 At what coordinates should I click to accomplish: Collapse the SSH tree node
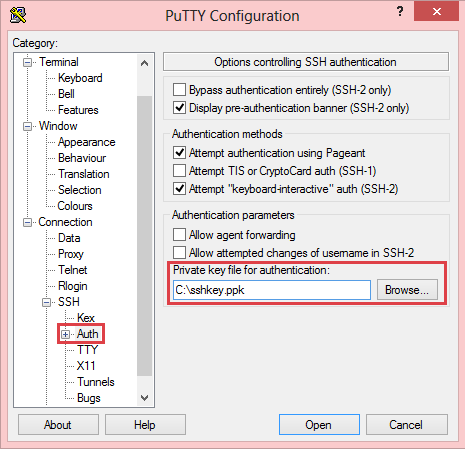point(47,302)
